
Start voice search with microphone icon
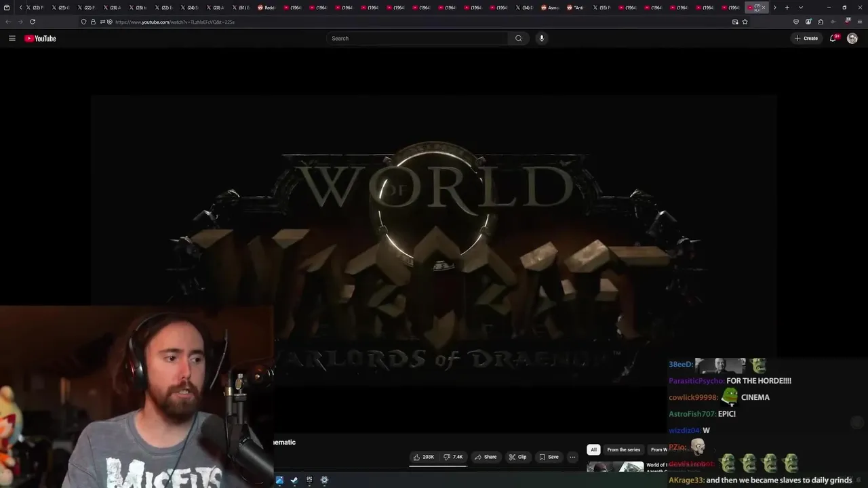[541, 39]
